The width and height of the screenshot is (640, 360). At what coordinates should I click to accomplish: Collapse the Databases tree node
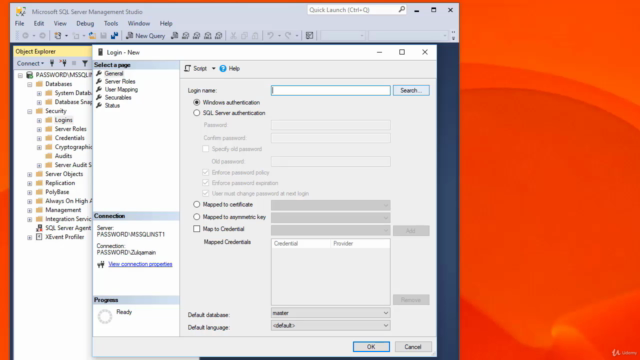coord(30,84)
